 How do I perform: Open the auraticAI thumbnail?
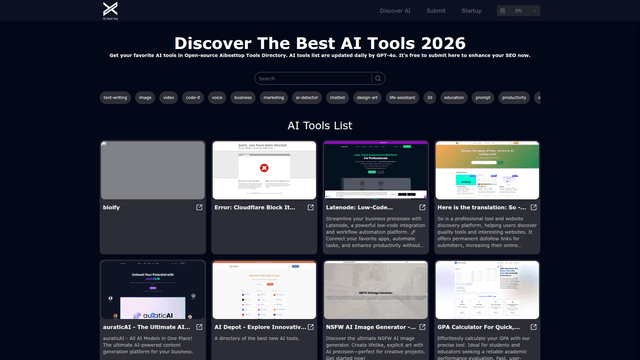(153, 290)
